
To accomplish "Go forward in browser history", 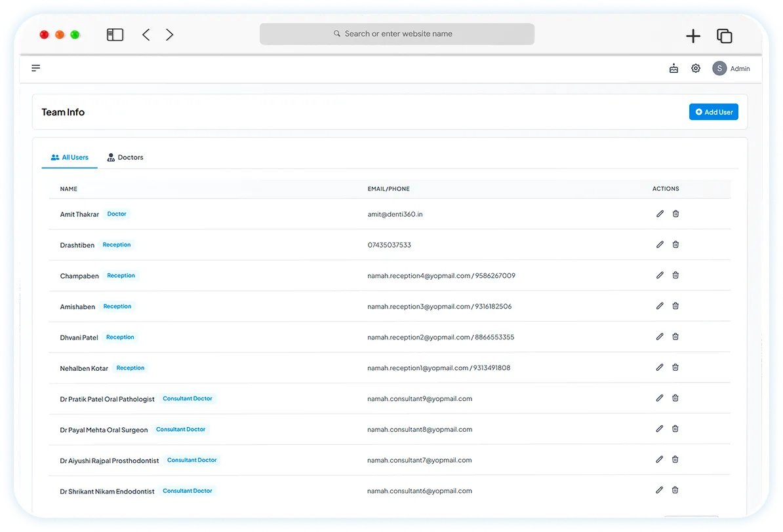I will (170, 35).
